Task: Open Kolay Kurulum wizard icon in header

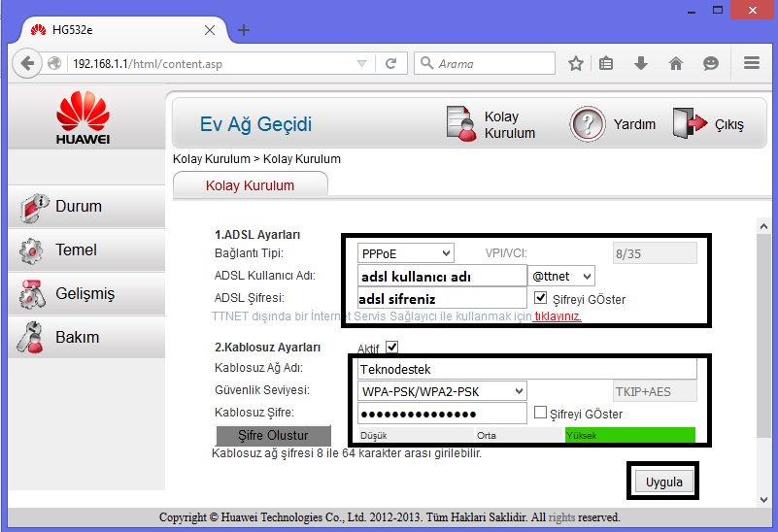Action: 461,124
